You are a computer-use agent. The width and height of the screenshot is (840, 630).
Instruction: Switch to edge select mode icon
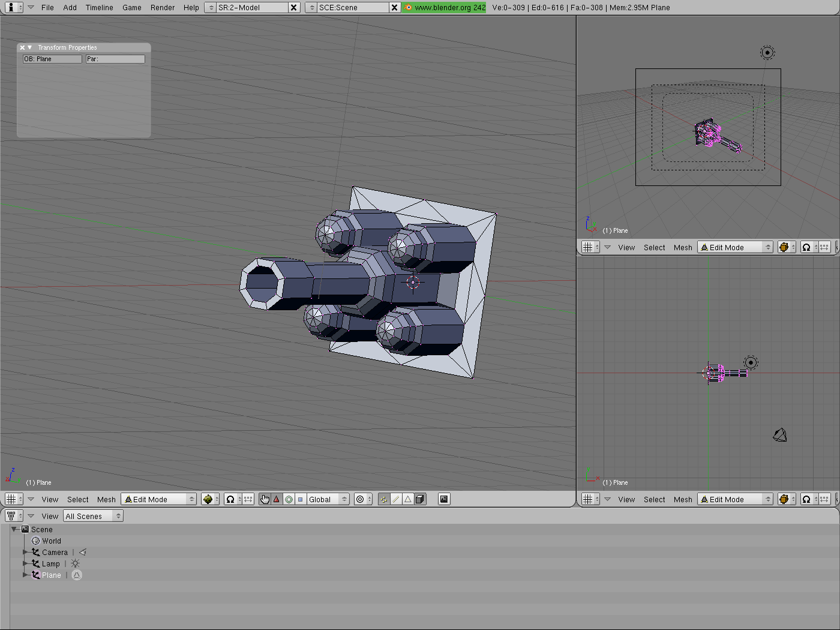[396, 499]
